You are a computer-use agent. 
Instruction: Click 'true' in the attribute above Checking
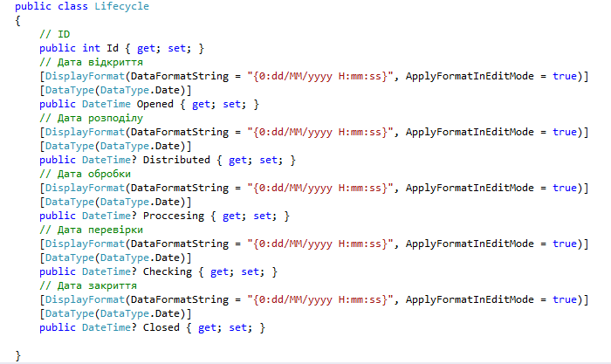pyautogui.click(x=565, y=244)
